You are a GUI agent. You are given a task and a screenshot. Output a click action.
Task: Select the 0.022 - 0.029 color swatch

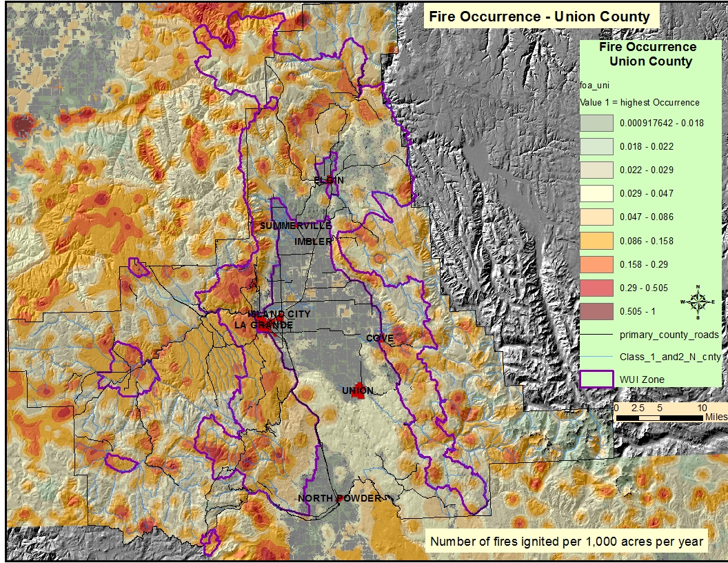coord(596,170)
